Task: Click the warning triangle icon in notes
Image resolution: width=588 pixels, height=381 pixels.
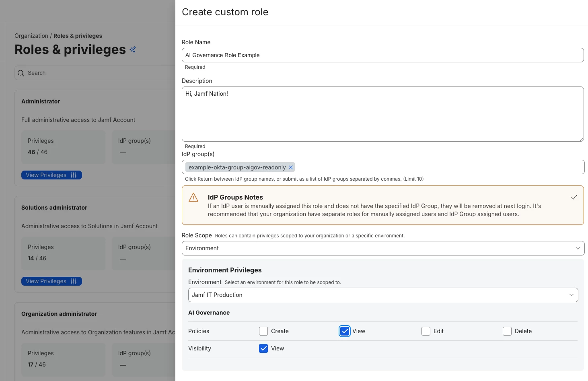Action: 193,197
